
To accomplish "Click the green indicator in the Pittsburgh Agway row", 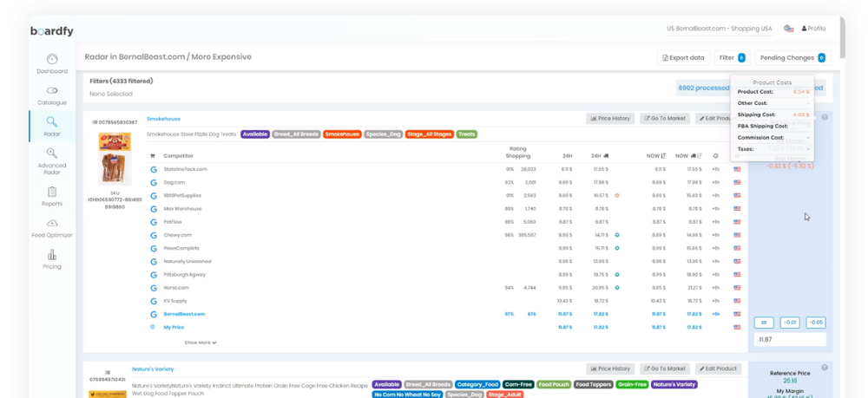I will tap(616, 275).
